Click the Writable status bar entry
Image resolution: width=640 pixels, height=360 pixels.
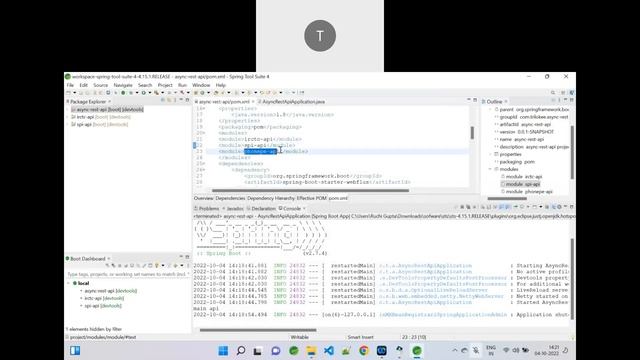pyautogui.click(x=300, y=337)
